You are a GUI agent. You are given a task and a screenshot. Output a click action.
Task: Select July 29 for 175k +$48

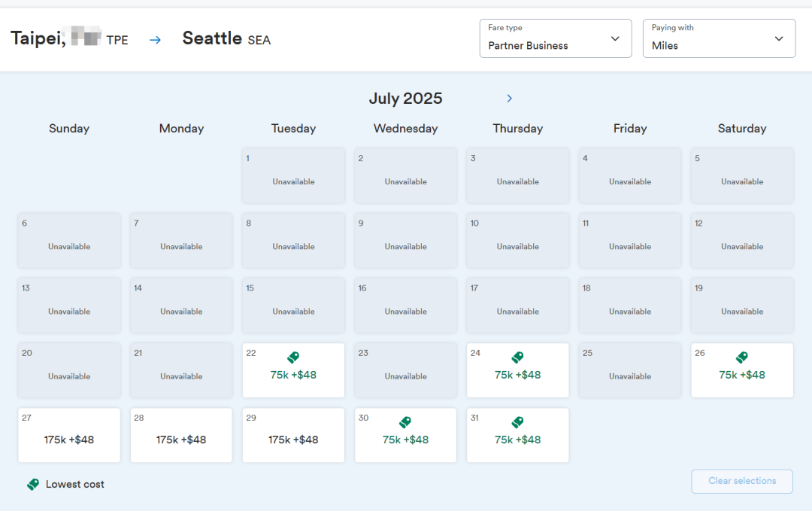(293, 440)
